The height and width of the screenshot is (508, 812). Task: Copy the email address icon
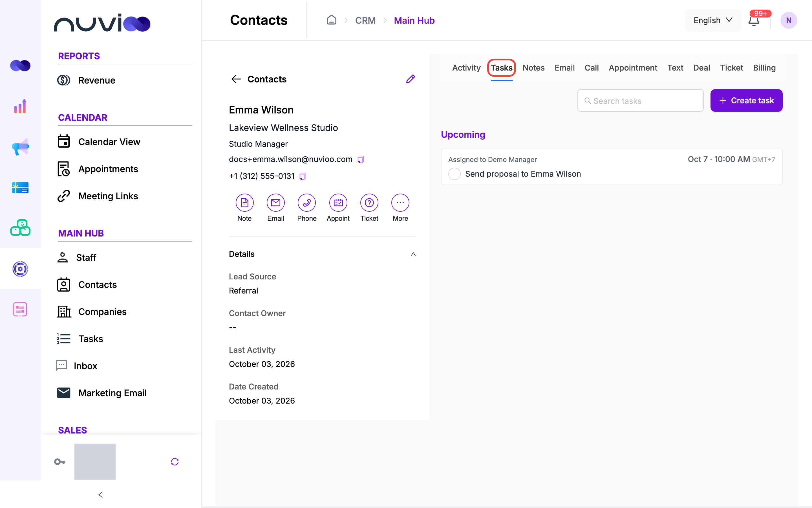[361, 159]
